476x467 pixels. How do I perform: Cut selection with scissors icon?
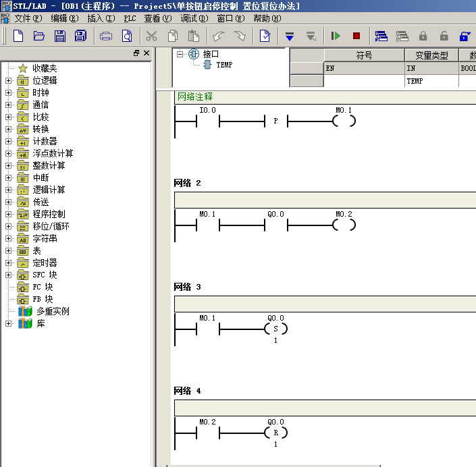[151, 36]
